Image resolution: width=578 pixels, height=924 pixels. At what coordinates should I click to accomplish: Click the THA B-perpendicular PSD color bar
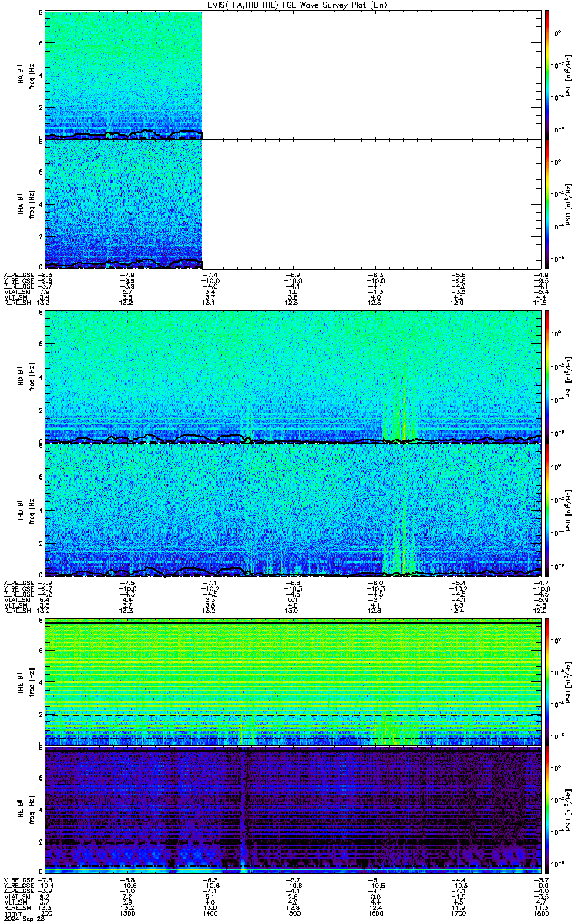547,75
